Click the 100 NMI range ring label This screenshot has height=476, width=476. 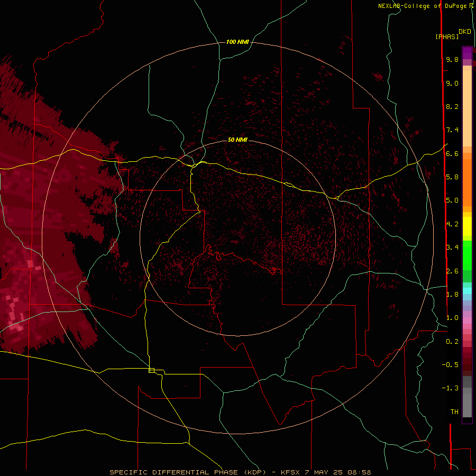pyautogui.click(x=237, y=42)
